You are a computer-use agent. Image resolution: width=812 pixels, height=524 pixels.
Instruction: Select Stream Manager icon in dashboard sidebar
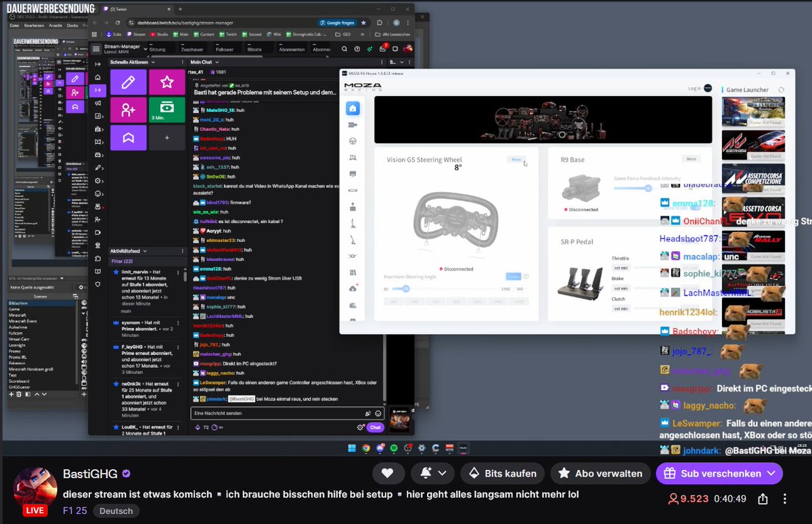98,90
